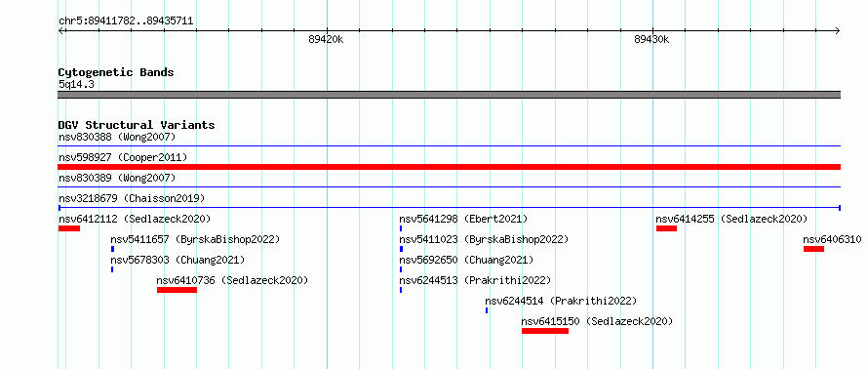Click the small blue mark under nsv5641298

(x=401, y=228)
